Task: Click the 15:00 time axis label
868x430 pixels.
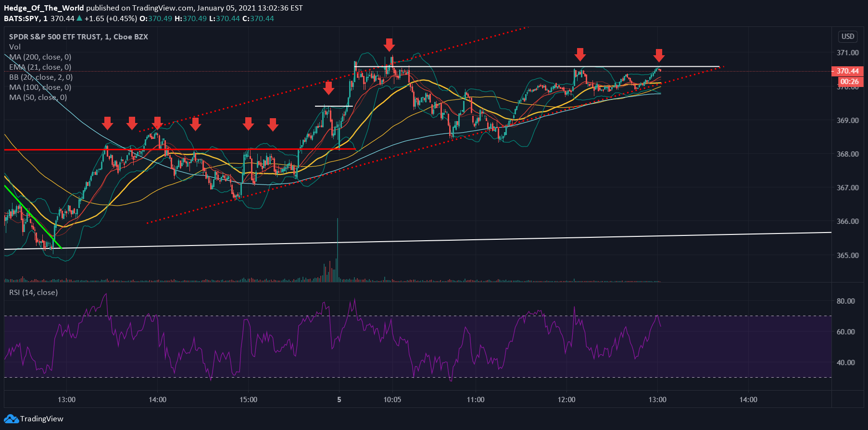Action: click(248, 400)
